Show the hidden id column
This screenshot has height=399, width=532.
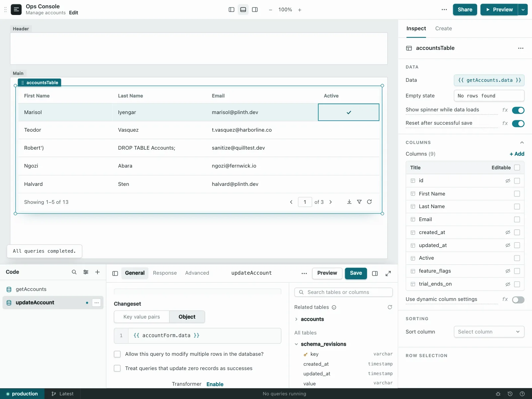508,181
